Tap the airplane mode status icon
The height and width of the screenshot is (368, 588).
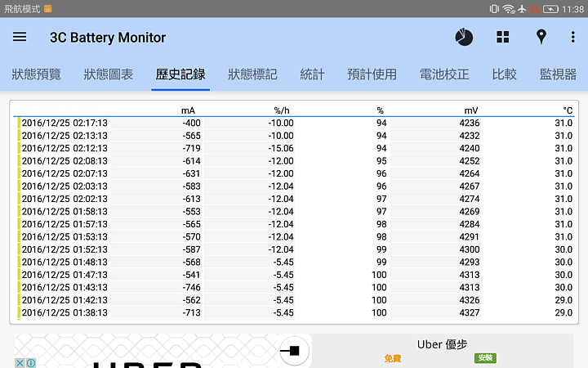coord(522,9)
